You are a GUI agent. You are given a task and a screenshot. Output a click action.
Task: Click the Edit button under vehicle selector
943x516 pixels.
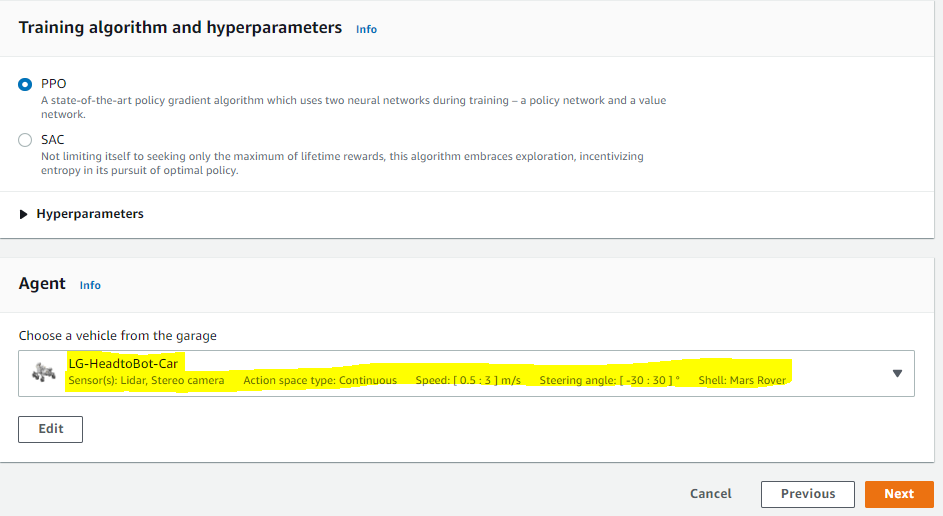pyautogui.click(x=51, y=429)
